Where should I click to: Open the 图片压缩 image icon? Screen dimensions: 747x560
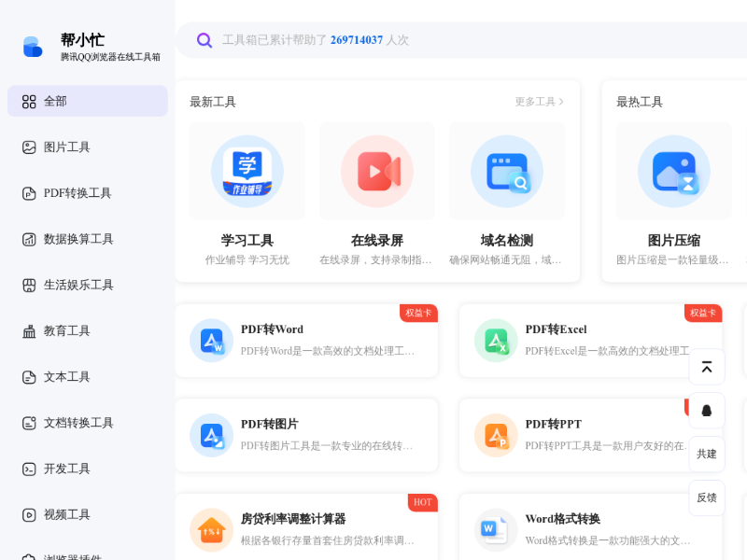(673, 172)
